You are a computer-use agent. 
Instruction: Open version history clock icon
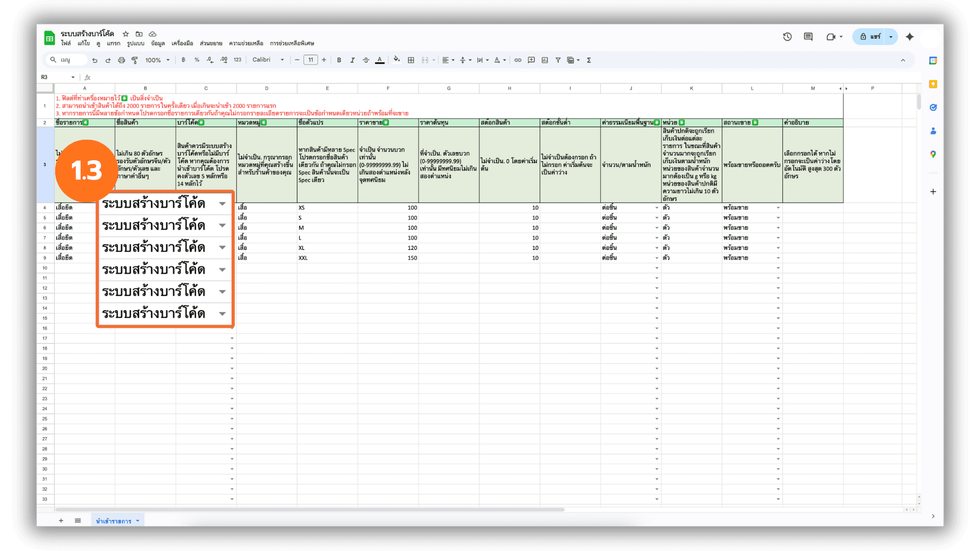point(787,37)
